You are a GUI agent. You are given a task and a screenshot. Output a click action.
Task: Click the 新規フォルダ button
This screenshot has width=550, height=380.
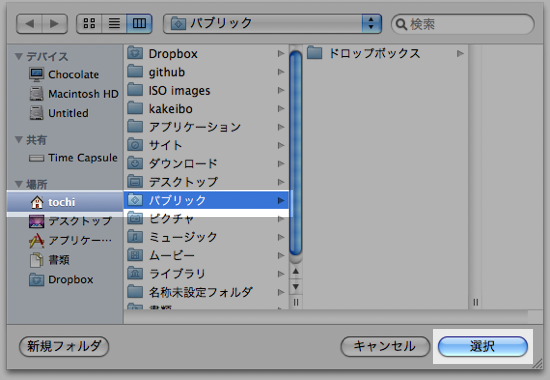point(64,346)
